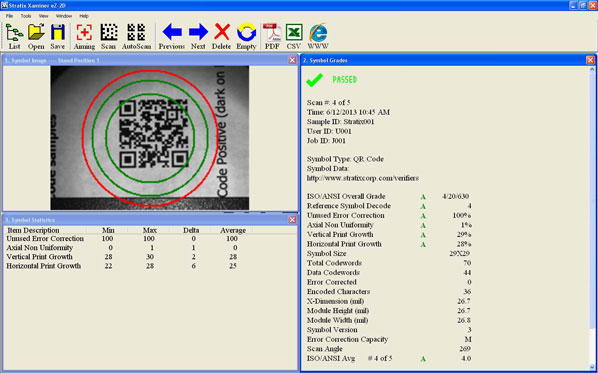Click Average column header

click(233, 230)
